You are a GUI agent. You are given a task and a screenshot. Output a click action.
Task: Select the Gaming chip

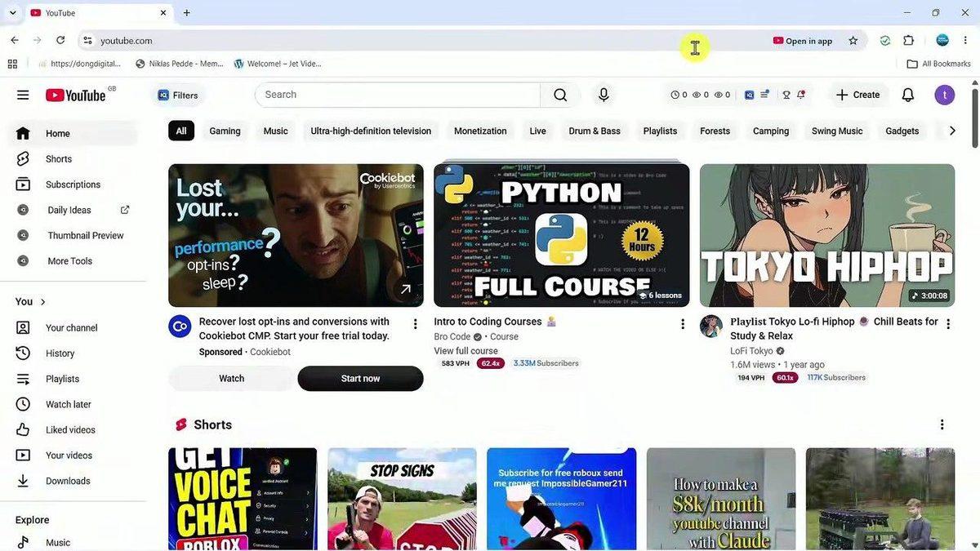[x=225, y=131]
